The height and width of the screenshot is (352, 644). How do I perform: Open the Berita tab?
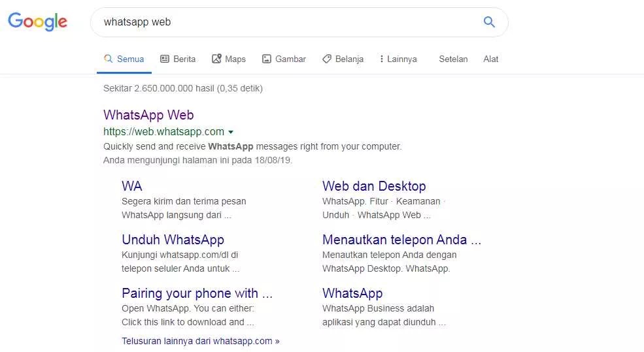click(x=178, y=59)
